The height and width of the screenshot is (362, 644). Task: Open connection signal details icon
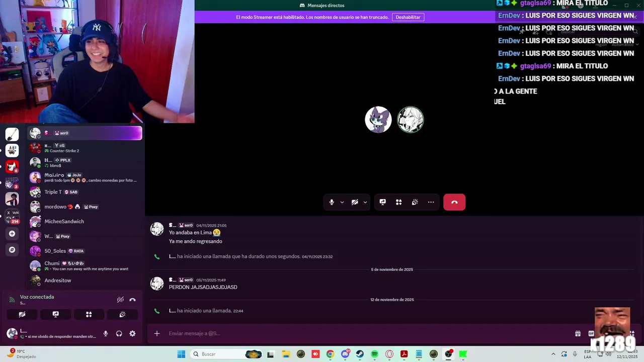tap(12, 300)
